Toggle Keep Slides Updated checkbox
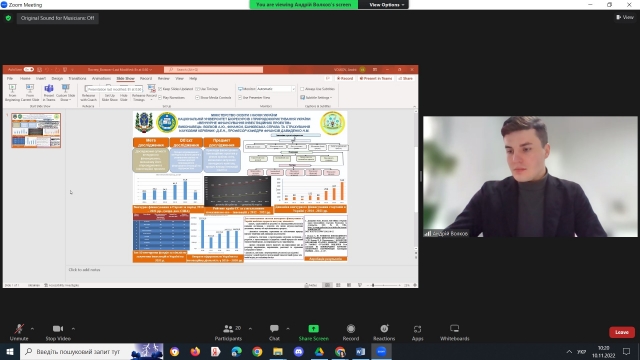This screenshot has height=360, width=640. pos(160,89)
